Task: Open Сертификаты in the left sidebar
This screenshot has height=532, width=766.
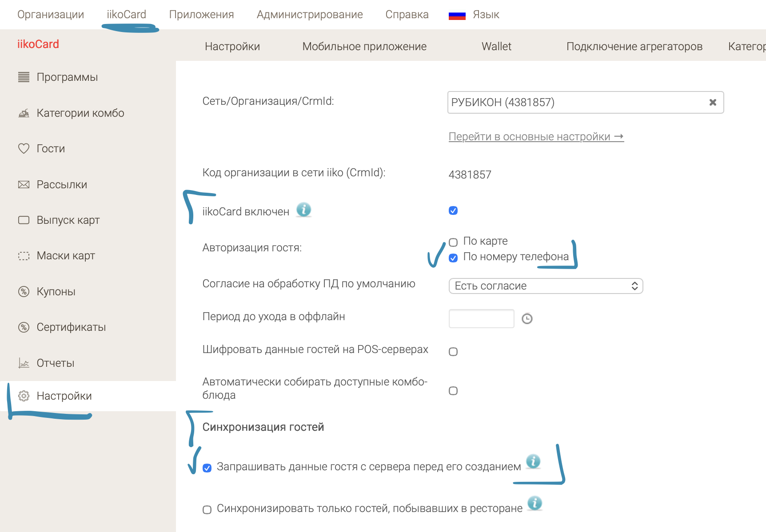Action: click(71, 327)
